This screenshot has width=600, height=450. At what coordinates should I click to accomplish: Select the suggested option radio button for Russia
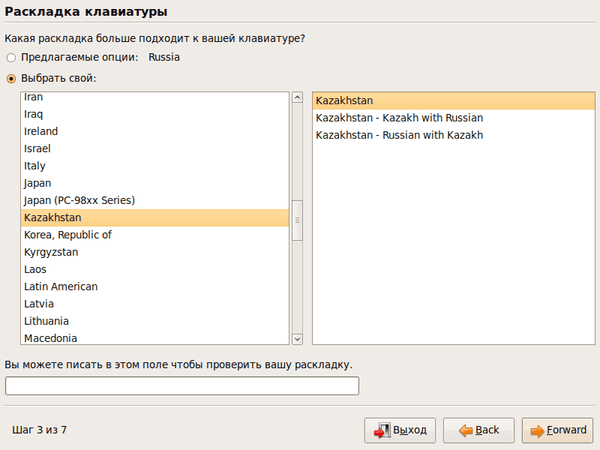(11, 58)
